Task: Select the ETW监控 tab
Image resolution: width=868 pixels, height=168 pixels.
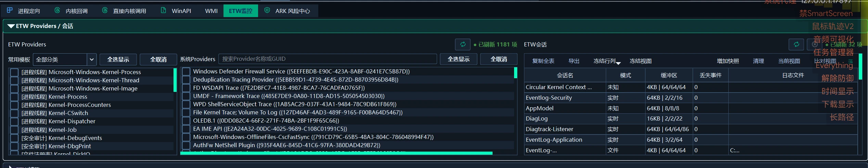Action: coord(241,11)
